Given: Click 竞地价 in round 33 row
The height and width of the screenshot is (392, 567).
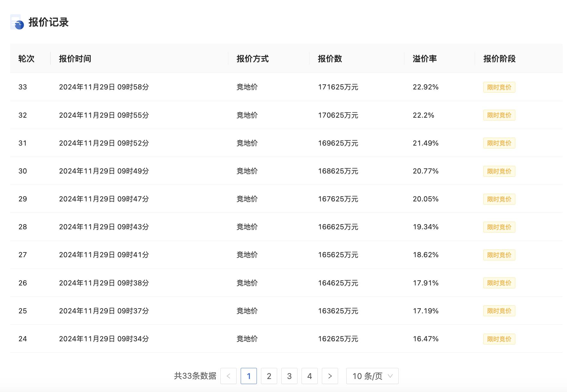Looking at the screenshot, I should click(247, 87).
